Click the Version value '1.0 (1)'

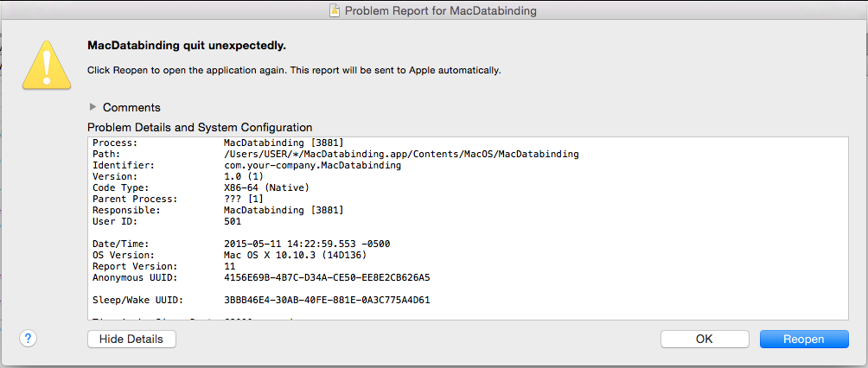coord(244,176)
